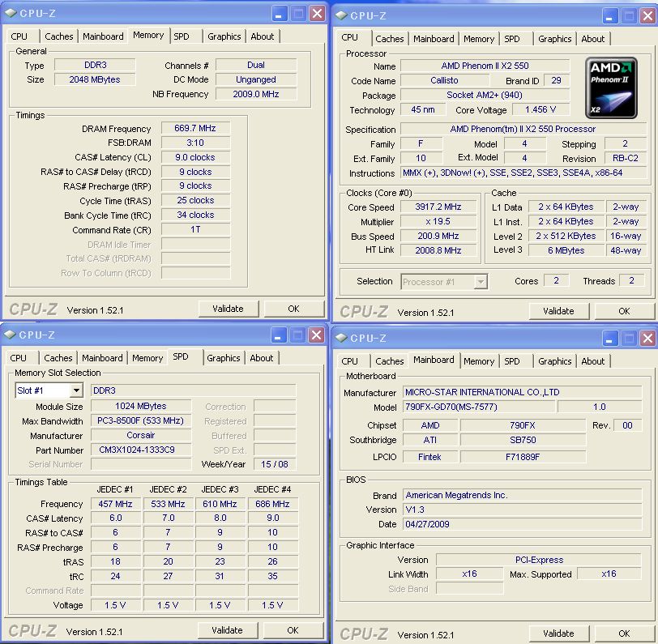Open the Processor #1 selection dropdown

pos(481,282)
